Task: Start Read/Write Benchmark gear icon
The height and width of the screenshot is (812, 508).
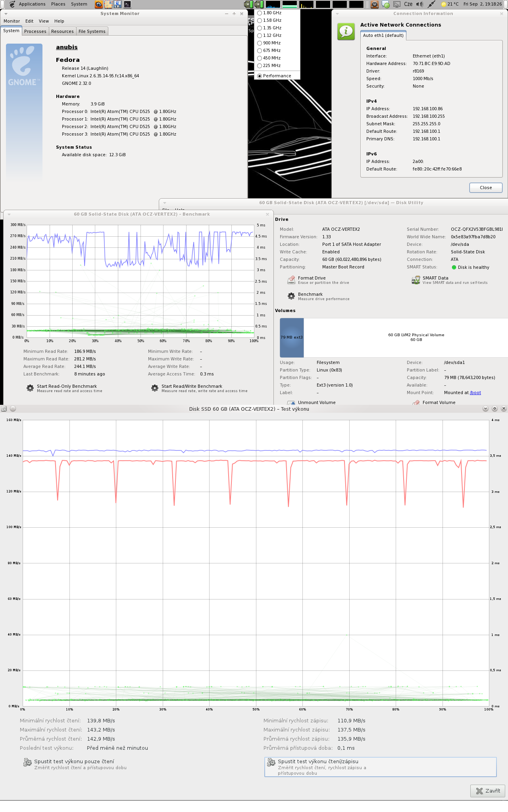Action: point(155,388)
